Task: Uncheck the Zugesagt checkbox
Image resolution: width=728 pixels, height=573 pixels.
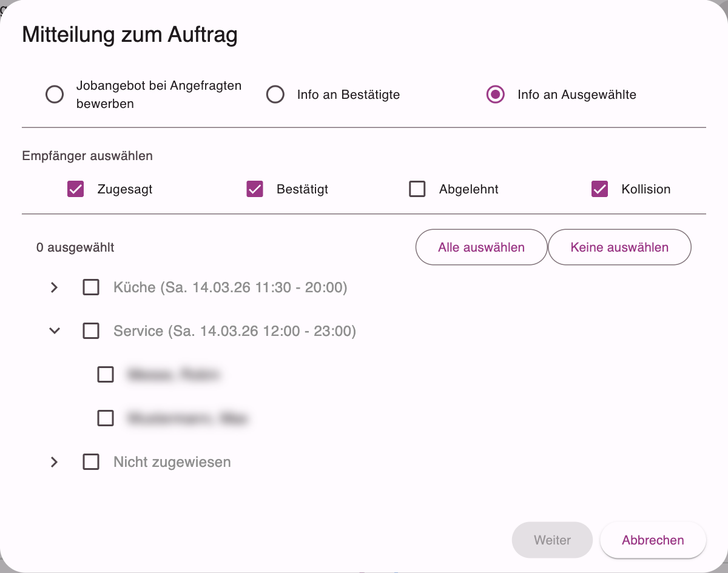Action: (x=75, y=189)
